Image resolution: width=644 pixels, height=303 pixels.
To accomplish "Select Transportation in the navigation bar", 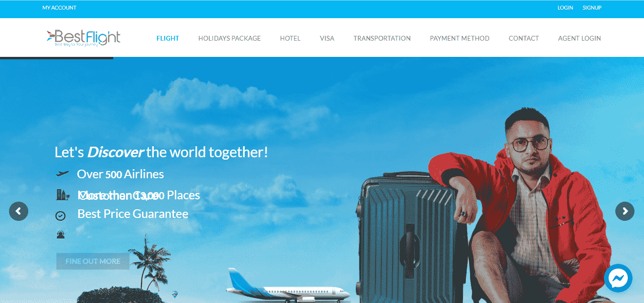I will click(382, 38).
